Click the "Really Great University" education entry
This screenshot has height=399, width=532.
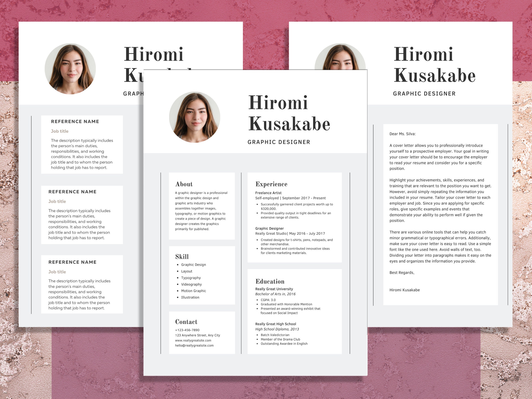pyautogui.click(x=274, y=289)
